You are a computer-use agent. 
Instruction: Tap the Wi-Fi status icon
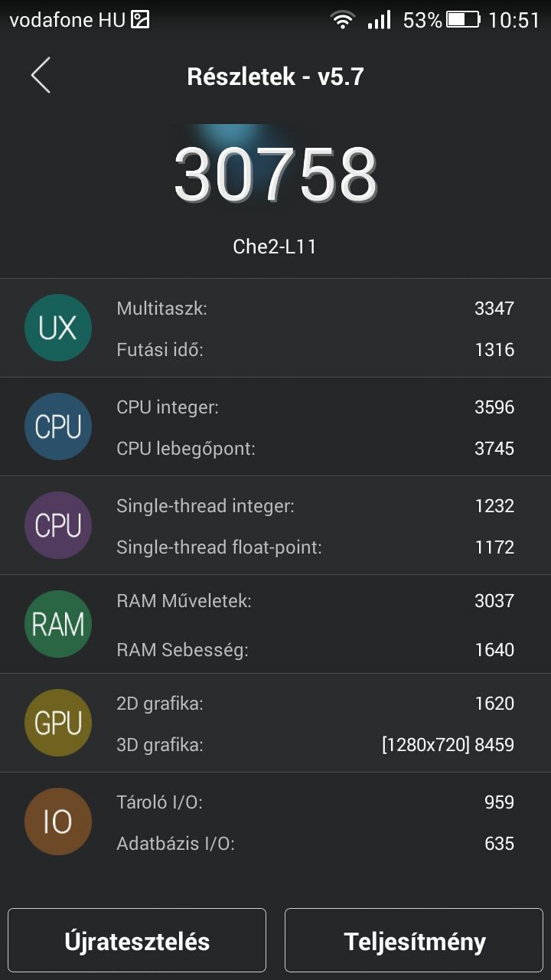[x=343, y=20]
